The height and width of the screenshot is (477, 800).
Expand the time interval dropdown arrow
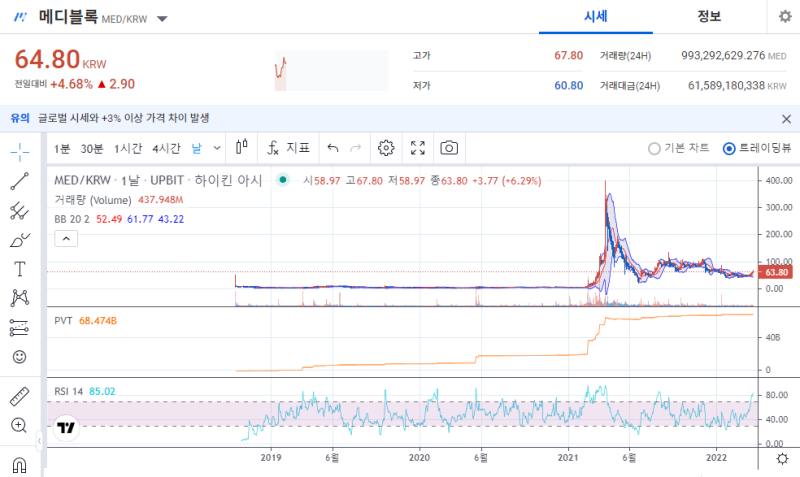tap(217, 148)
